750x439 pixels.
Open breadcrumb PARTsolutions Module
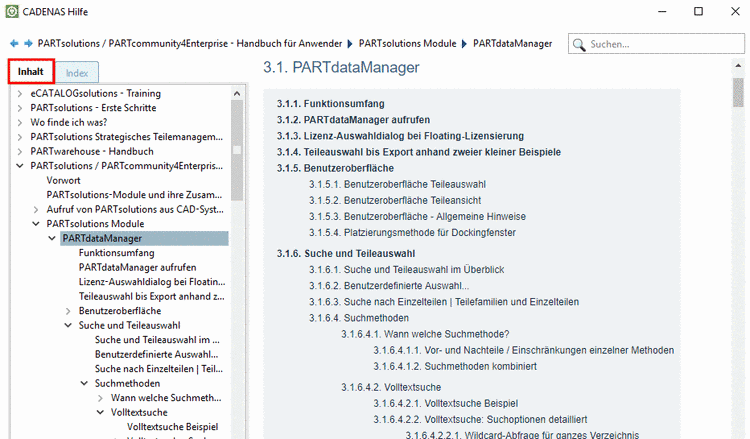pyautogui.click(x=408, y=44)
